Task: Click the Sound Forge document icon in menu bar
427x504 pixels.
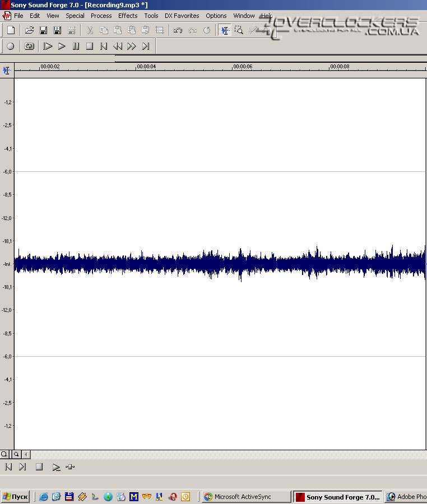Action: coord(7,16)
